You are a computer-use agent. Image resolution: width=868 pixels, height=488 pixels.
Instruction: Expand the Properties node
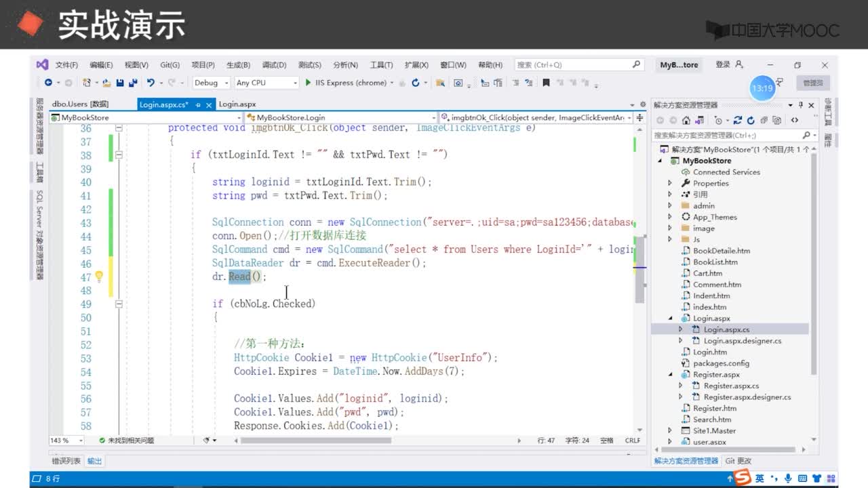(x=670, y=183)
